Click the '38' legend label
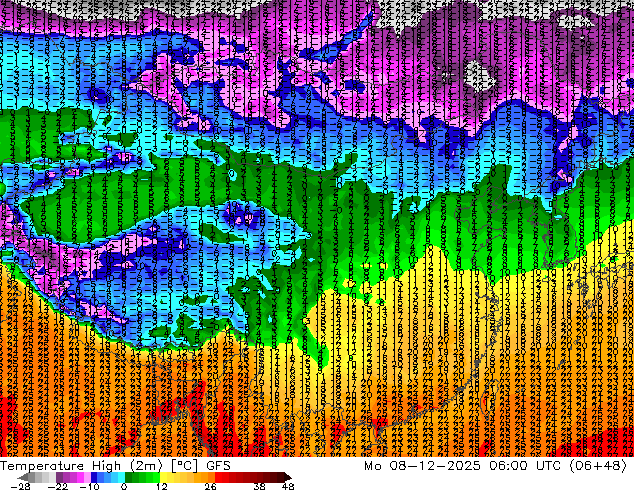The width and height of the screenshot is (634, 490). 259,486
